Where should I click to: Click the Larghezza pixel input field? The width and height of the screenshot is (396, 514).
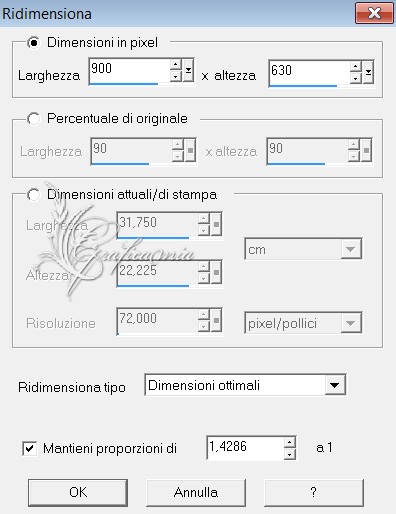[x=130, y=71]
